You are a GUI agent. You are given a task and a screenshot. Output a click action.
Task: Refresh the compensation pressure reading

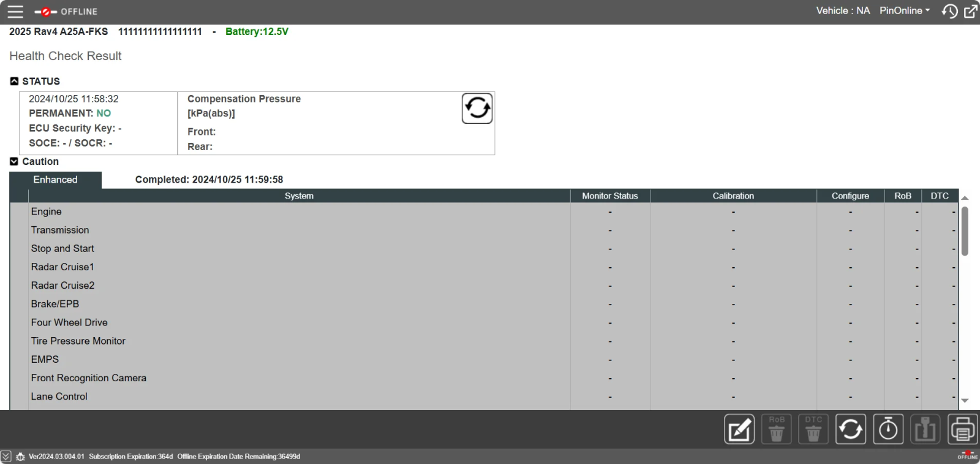point(477,108)
